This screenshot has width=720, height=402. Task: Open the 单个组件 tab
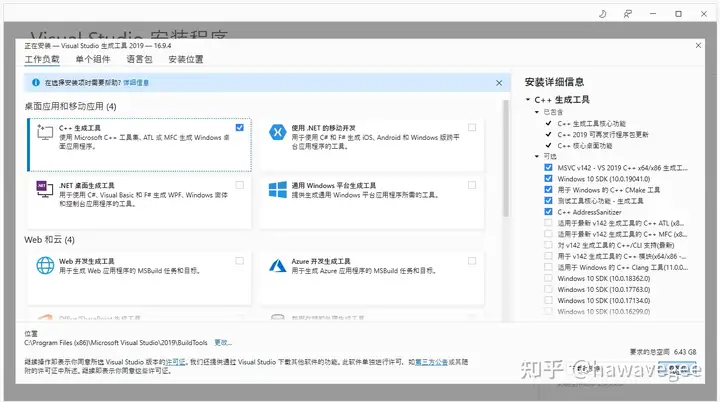point(93,59)
